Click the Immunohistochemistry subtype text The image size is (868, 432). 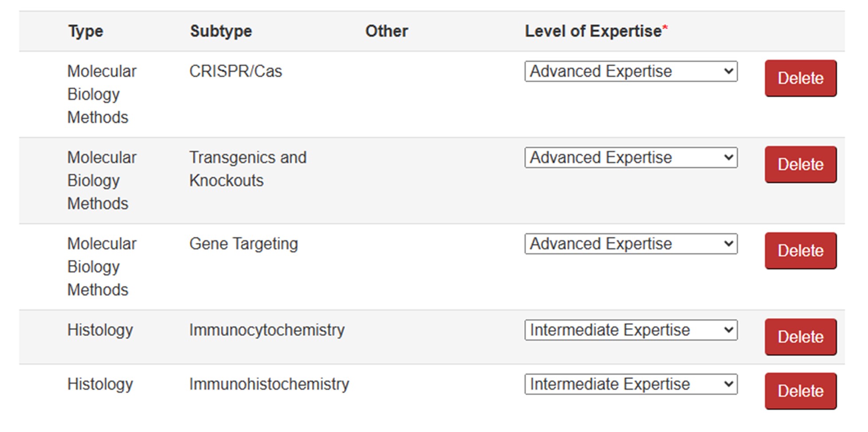click(269, 384)
